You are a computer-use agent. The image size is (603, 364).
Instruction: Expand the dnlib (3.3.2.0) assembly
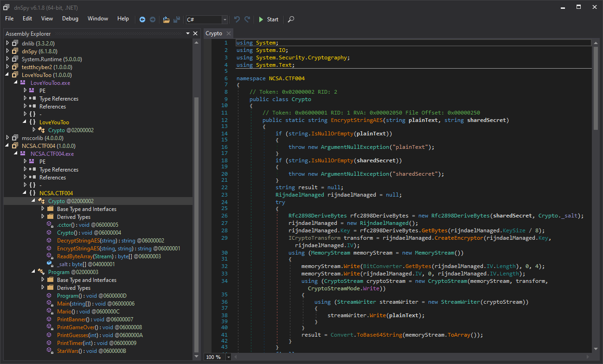(x=7, y=43)
